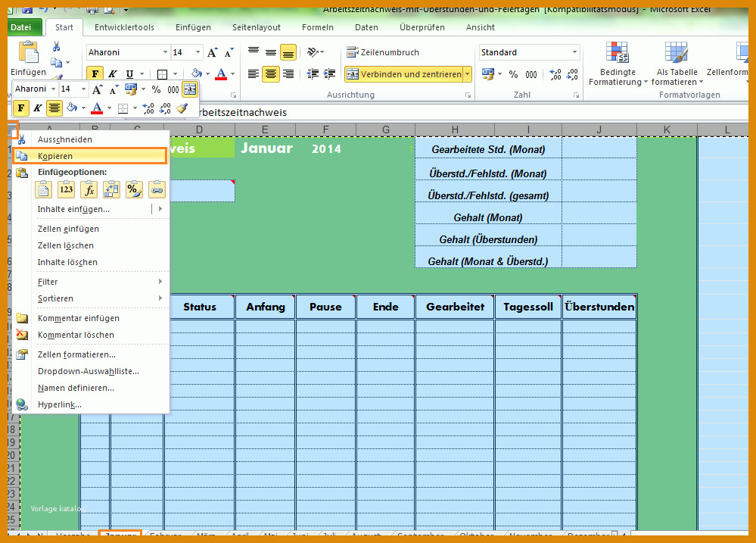This screenshot has height=543, width=756.
Task: Click the increase indent icon in ribbon
Action: (x=330, y=74)
